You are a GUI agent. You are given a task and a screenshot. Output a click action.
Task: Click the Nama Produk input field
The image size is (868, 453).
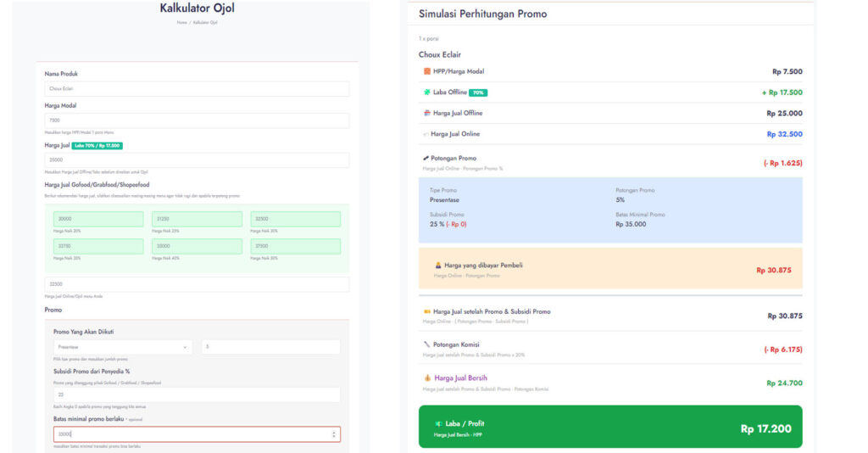coord(197,88)
